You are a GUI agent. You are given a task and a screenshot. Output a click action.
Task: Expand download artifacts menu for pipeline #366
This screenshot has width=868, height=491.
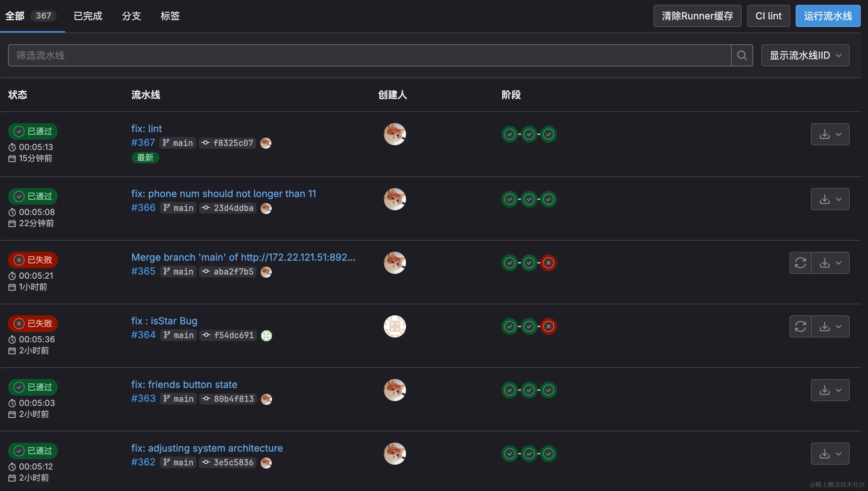830,199
